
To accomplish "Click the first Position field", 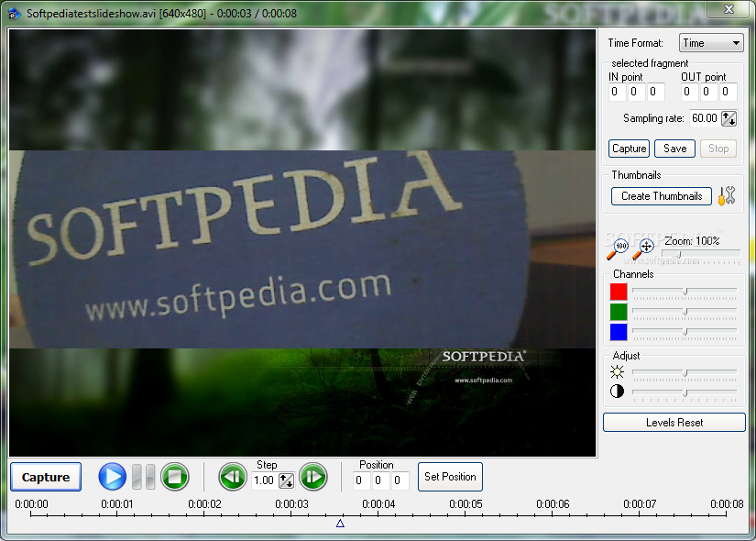I will coord(361,480).
